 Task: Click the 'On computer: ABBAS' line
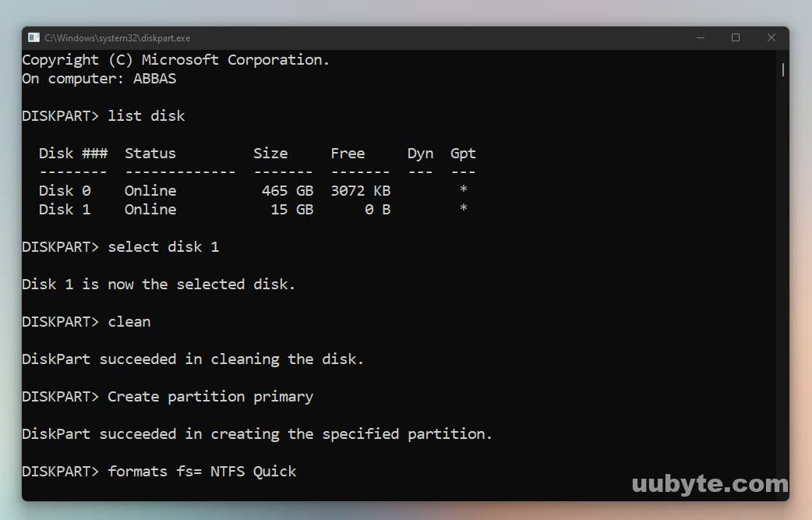pyautogui.click(x=98, y=78)
